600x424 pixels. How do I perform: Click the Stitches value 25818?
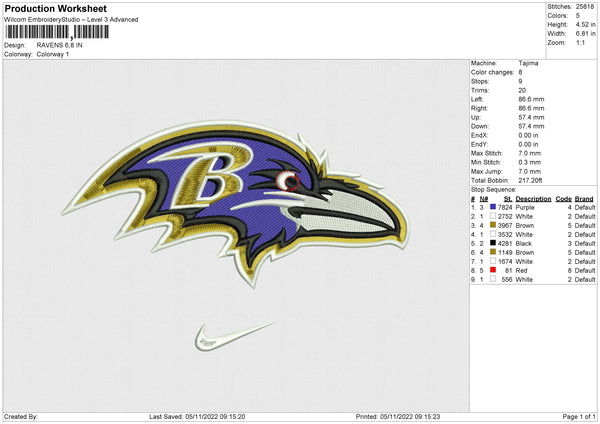pos(585,7)
